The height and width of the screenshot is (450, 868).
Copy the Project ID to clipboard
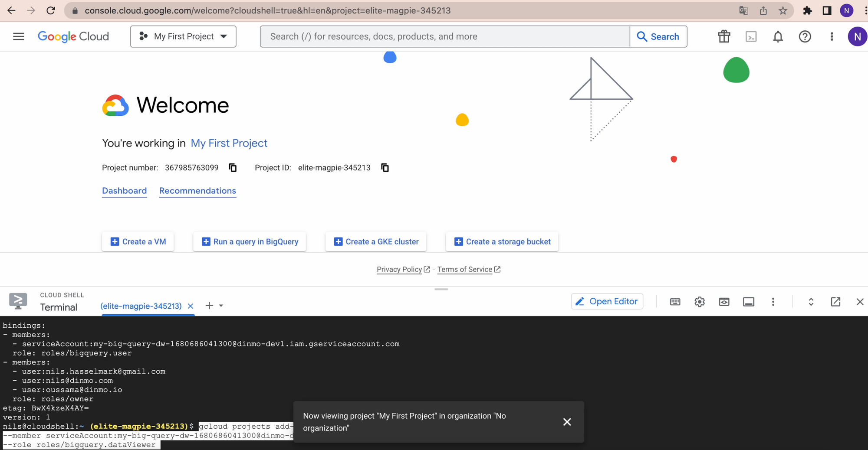coord(385,168)
